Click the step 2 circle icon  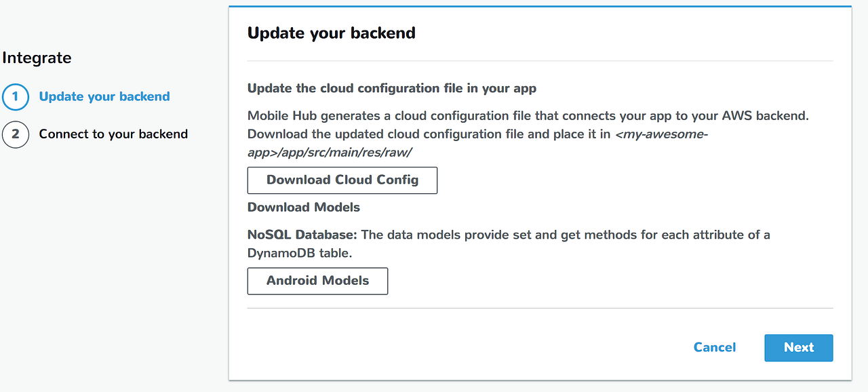pyautogui.click(x=16, y=134)
